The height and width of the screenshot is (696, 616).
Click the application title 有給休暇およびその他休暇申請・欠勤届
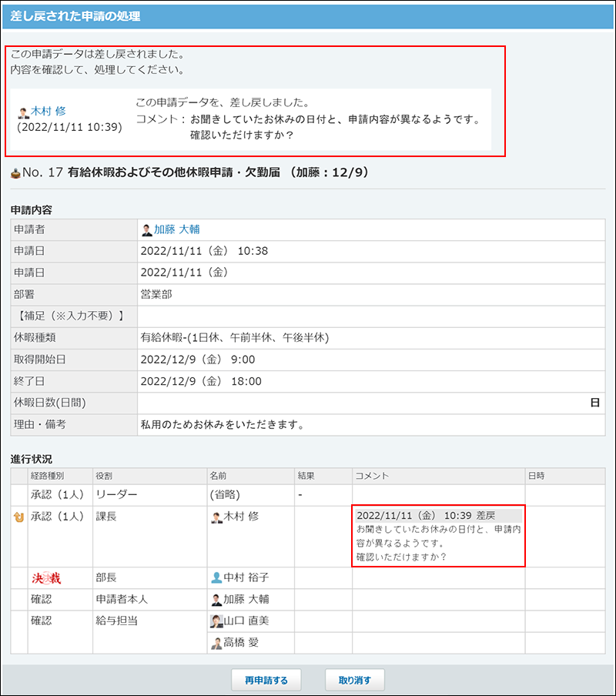point(173,172)
